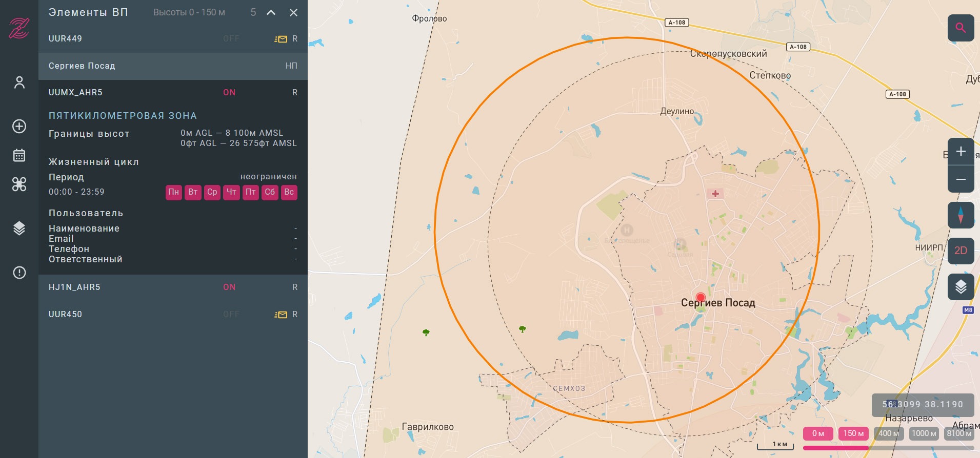The width and height of the screenshot is (980, 458).
Task: Click the red cross hospital map icon
Action: 715,194
